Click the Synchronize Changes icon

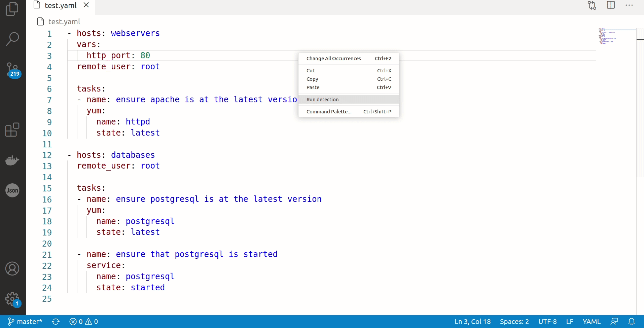tap(56, 322)
